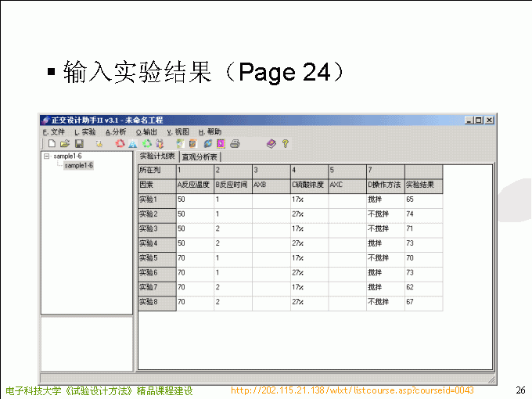This screenshot has width=532, height=399.
Task: Open the 实验 menu
Action: (x=84, y=132)
